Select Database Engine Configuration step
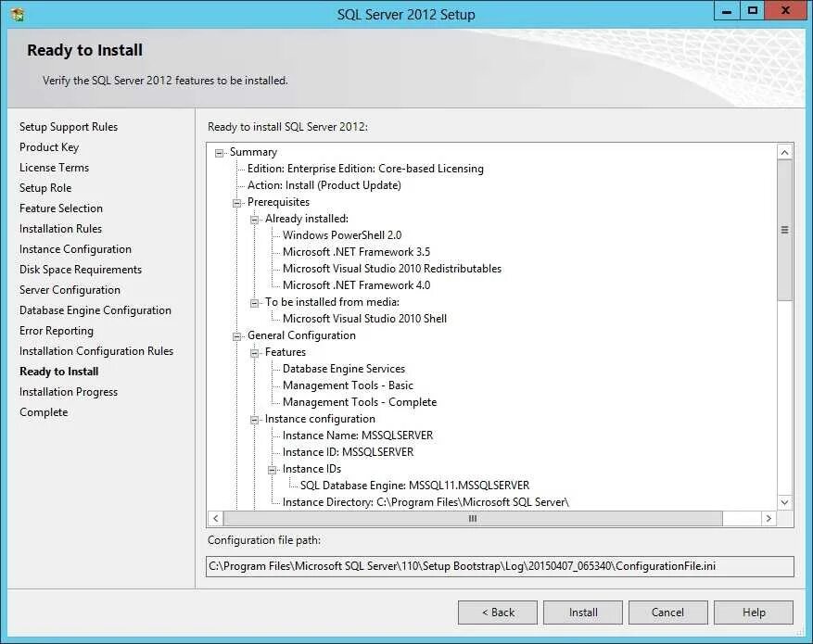This screenshot has height=644, width=813. [x=95, y=310]
